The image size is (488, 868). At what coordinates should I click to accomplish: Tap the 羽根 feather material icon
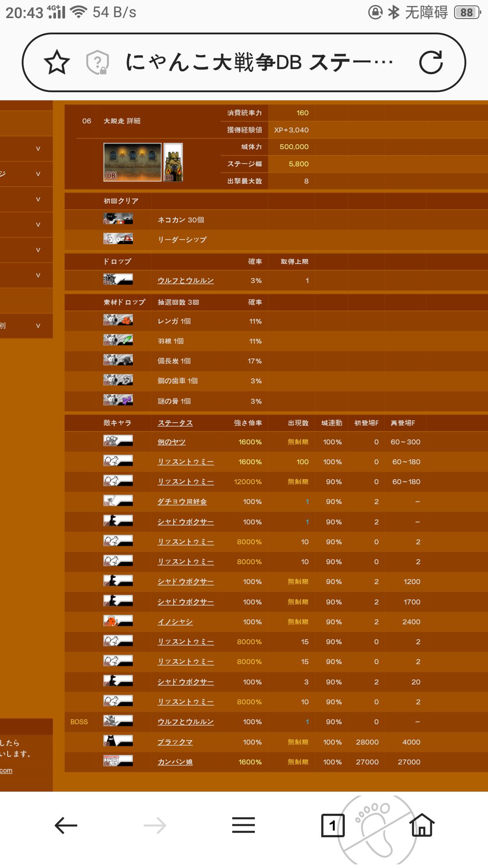point(118,340)
